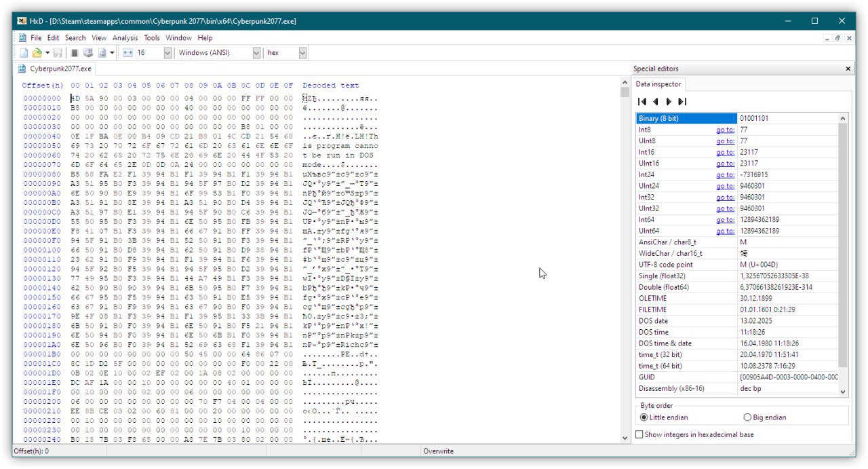Open the Windows (ANSI) charset dropdown
The width and height of the screenshot is (868, 469).
pos(256,52)
